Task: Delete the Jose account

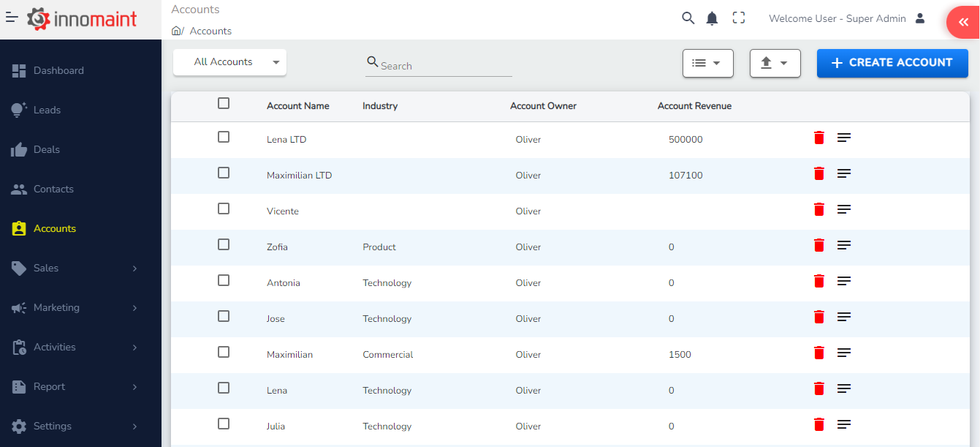Action: pos(818,317)
